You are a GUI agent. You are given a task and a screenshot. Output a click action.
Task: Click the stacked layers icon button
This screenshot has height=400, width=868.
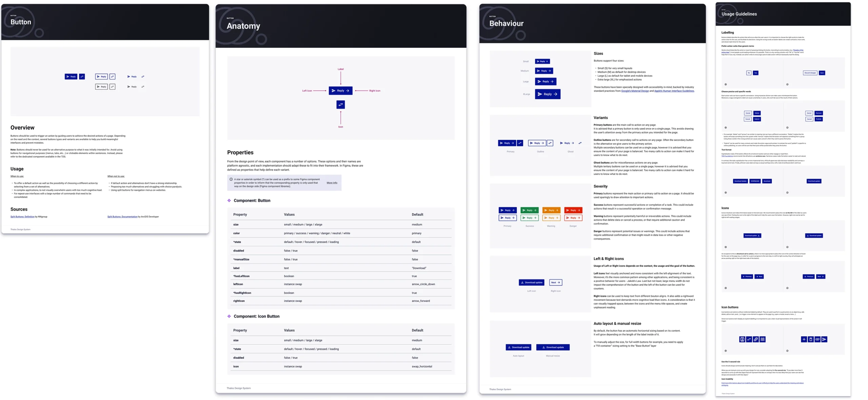click(755, 339)
